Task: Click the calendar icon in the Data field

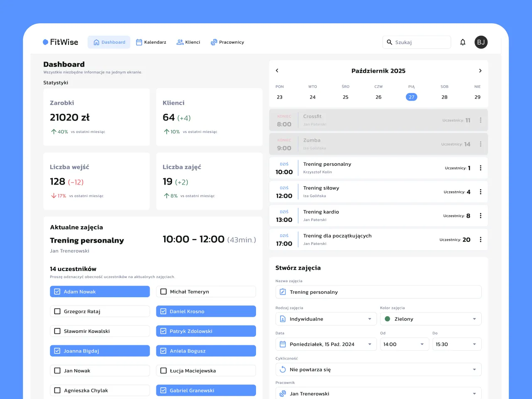Action: point(283,344)
